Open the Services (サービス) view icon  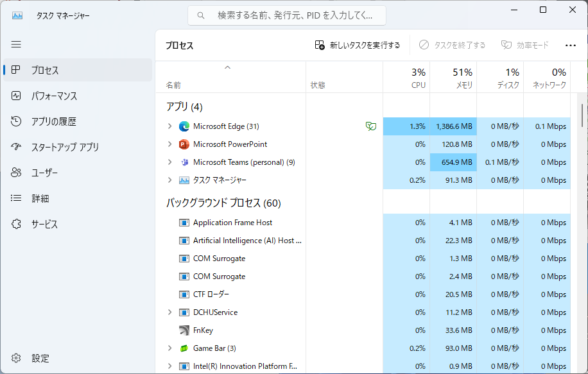coord(16,224)
